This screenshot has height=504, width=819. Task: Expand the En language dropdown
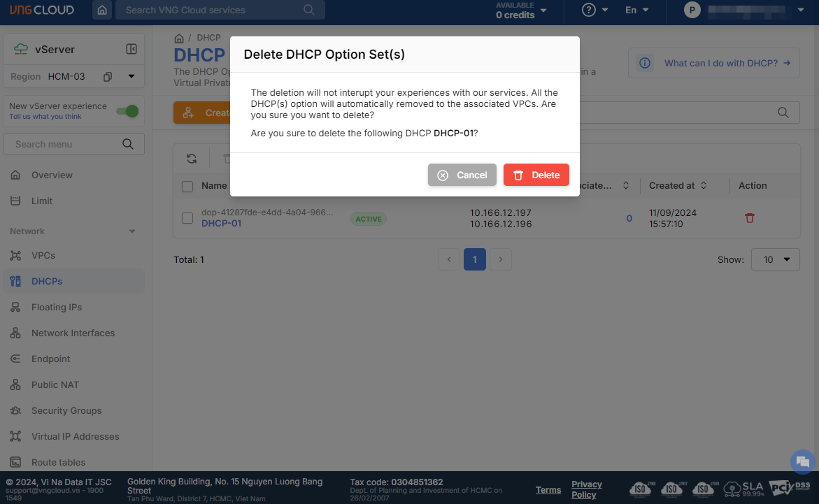636,10
